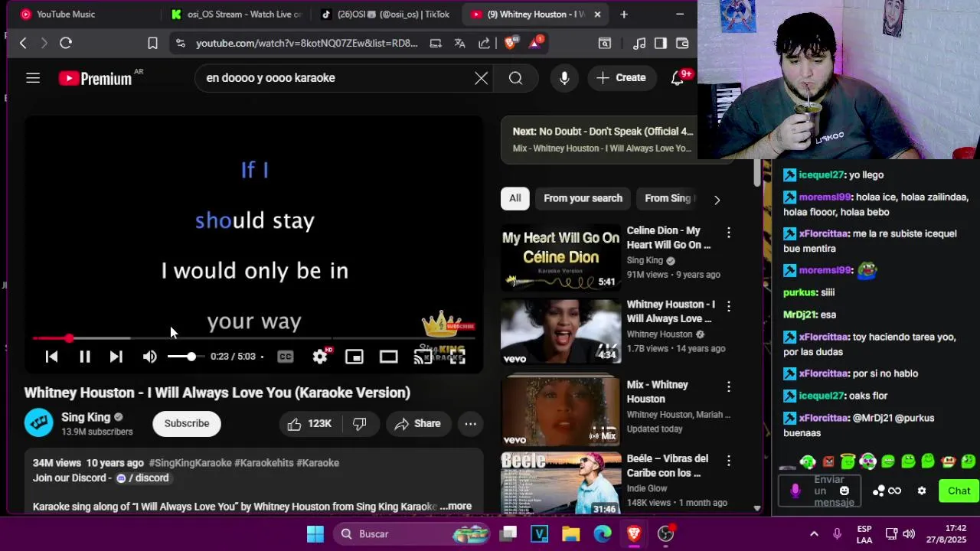Open the player settings gear

[x=320, y=357]
